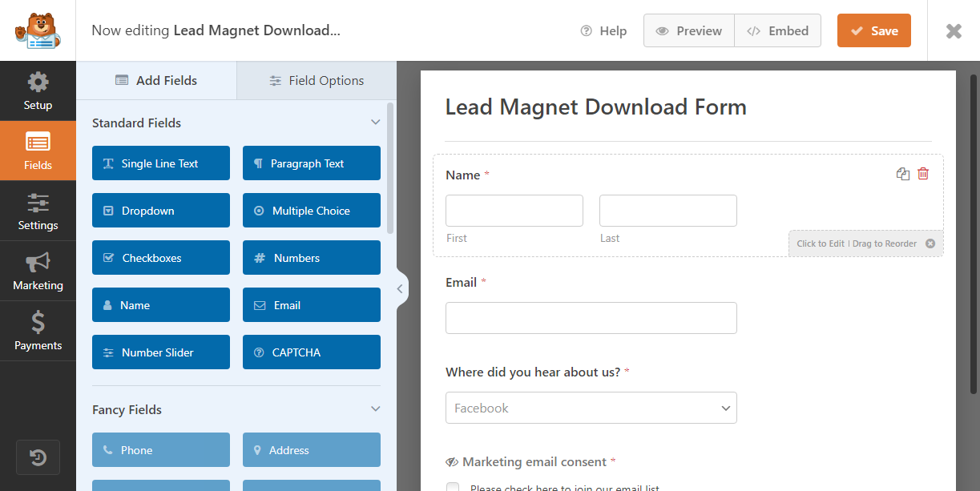Select the Name field label
Screen dimensions: 980x491
(463, 175)
